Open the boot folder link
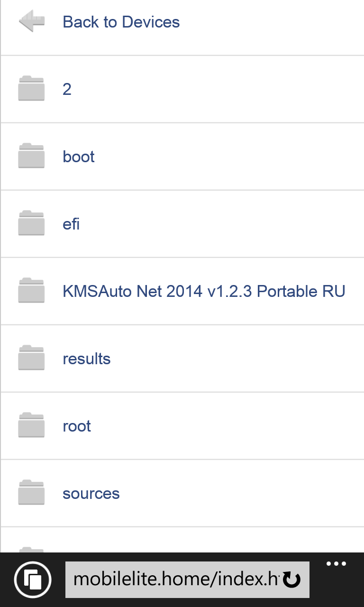The image size is (364, 607). pos(79,156)
